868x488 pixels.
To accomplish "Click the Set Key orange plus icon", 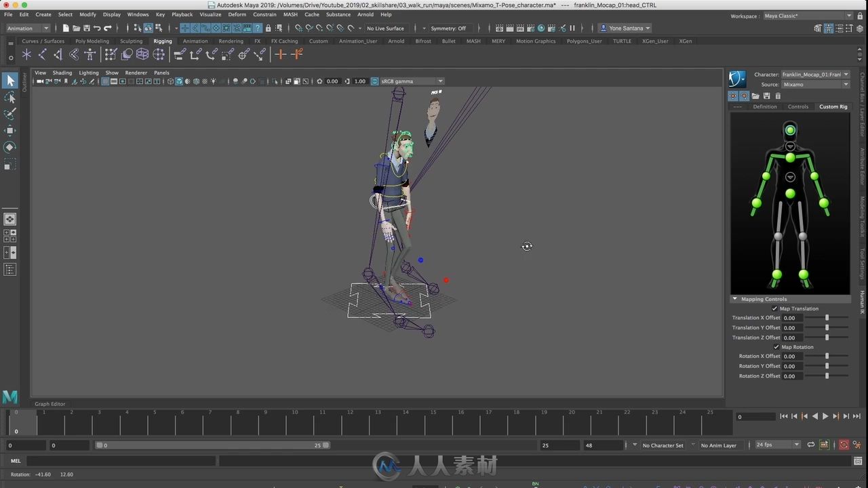I will click(x=280, y=54).
